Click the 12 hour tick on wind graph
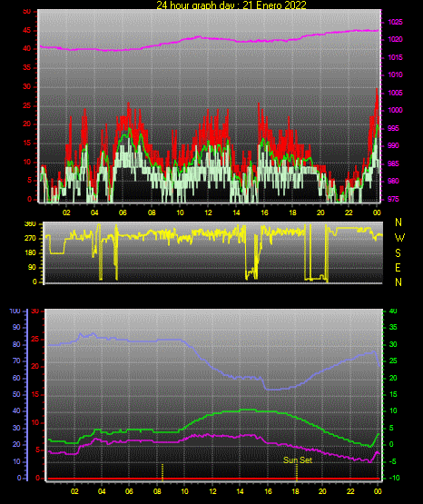 coord(208,212)
